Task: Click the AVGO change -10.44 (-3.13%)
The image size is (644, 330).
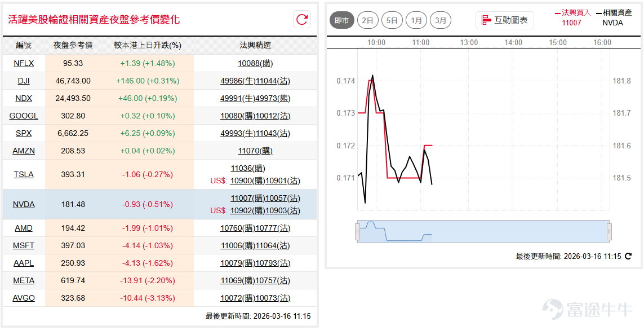Action: coord(148,298)
